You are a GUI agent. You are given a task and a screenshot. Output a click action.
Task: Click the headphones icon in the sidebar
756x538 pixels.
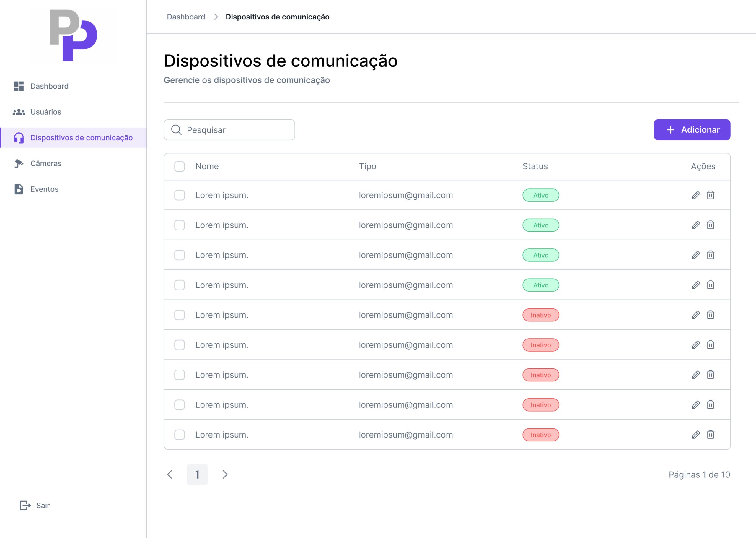19,138
